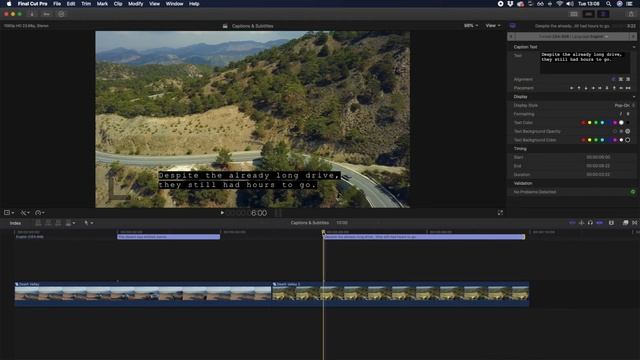Enter viewer full screen mode

[x=500, y=213]
